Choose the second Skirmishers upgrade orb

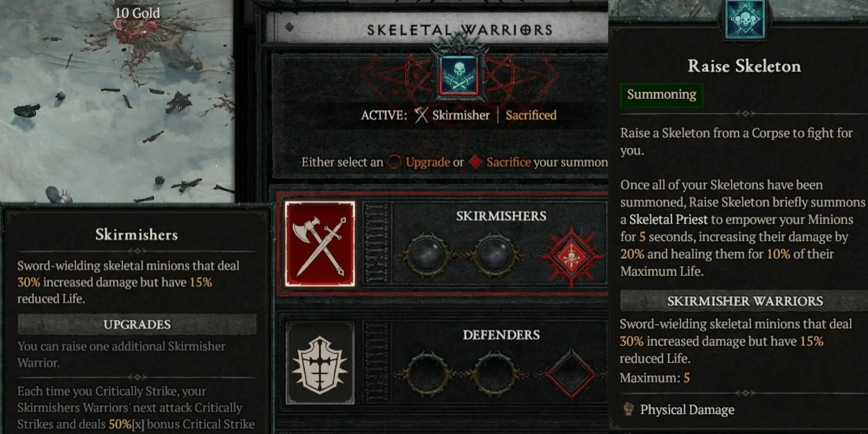click(495, 255)
